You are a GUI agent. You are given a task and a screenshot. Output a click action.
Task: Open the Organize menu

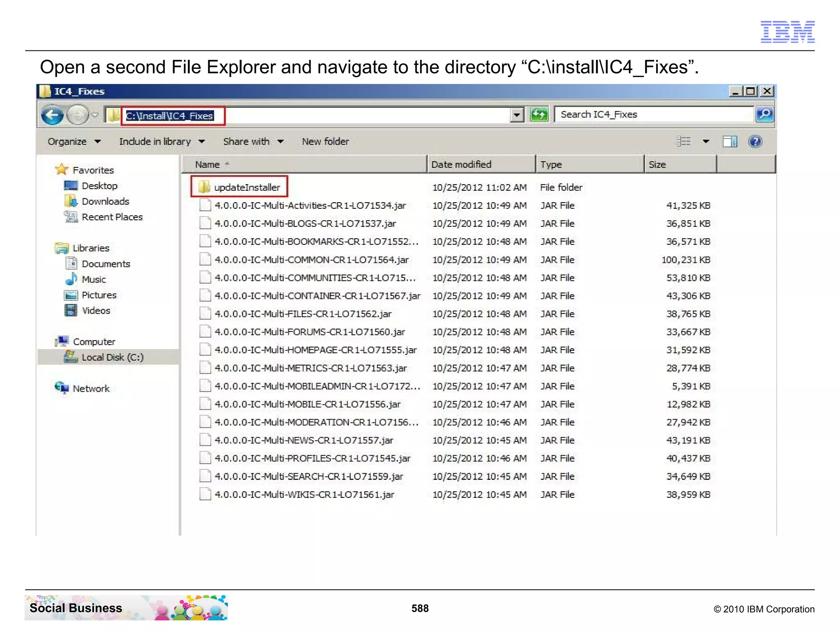coord(74,142)
